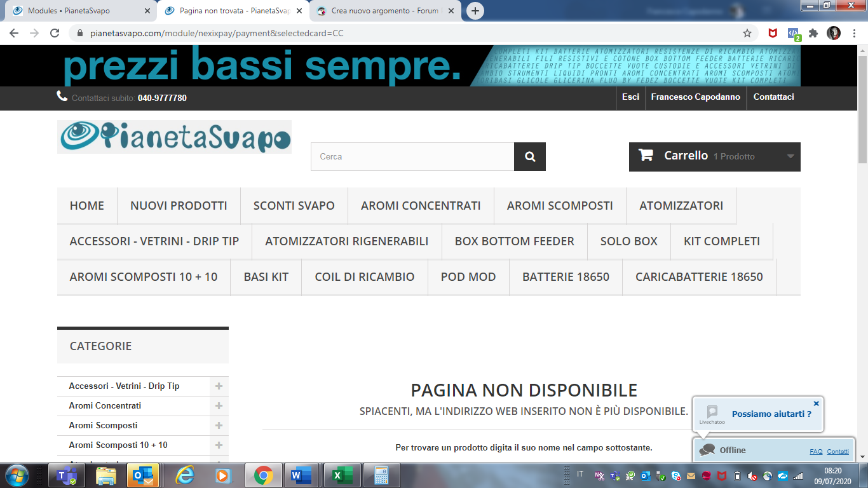This screenshot has height=488, width=868.
Task: Open the Chrome profile avatar
Action: (834, 33)
